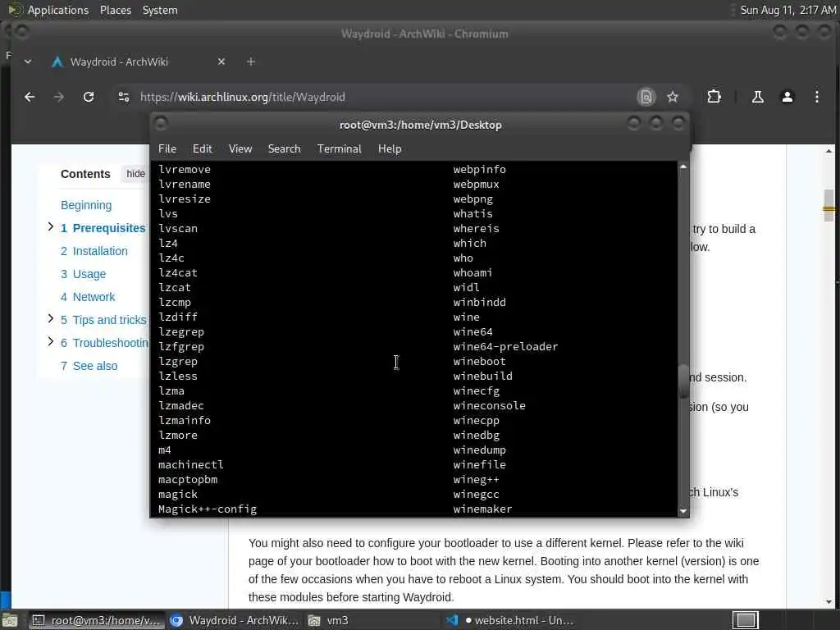Go to 3 Usage section
The height and width of the screenshot is (630, 840).
(83, 274)
